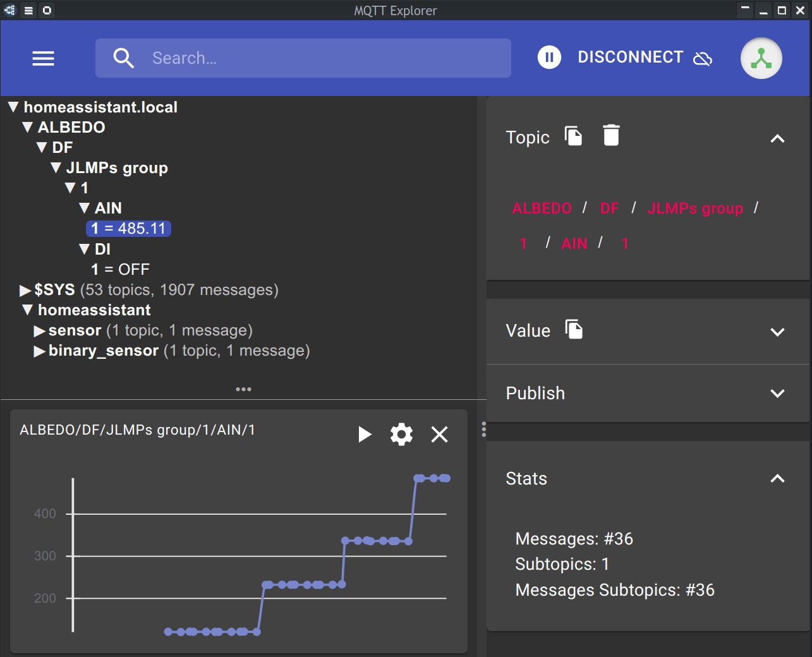
Task: Open the green connection avatar icon
Action: [x=761, y=58]
